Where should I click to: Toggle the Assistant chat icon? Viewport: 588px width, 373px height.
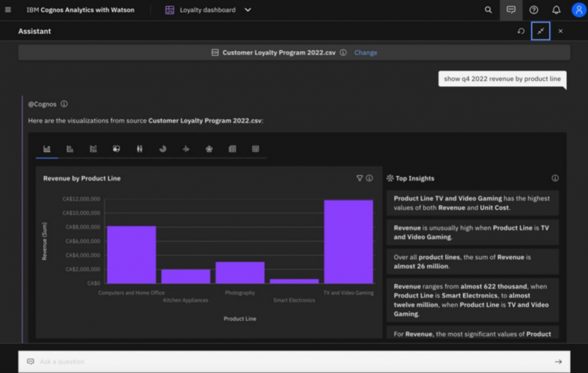coord(510,10)
